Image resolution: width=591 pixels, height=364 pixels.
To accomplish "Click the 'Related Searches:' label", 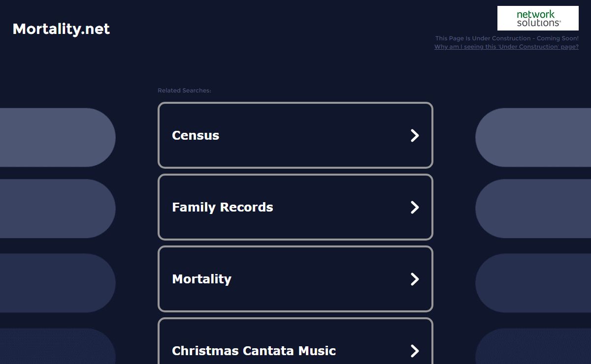I will 184,91.
